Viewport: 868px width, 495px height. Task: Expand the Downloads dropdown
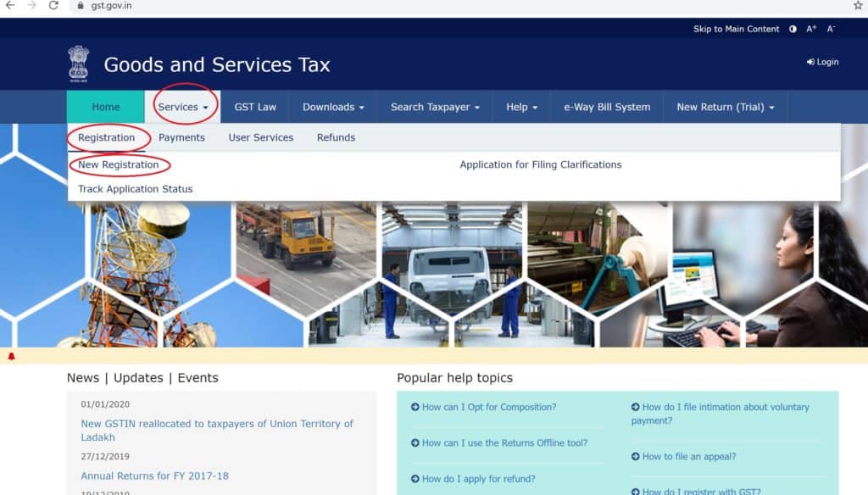(x=333, y=107)
